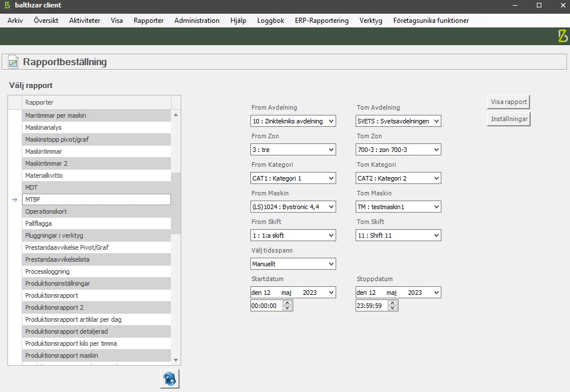Increase the stop time with up arrow
Viewport: 570px width, 392px height.
point(393,303)
